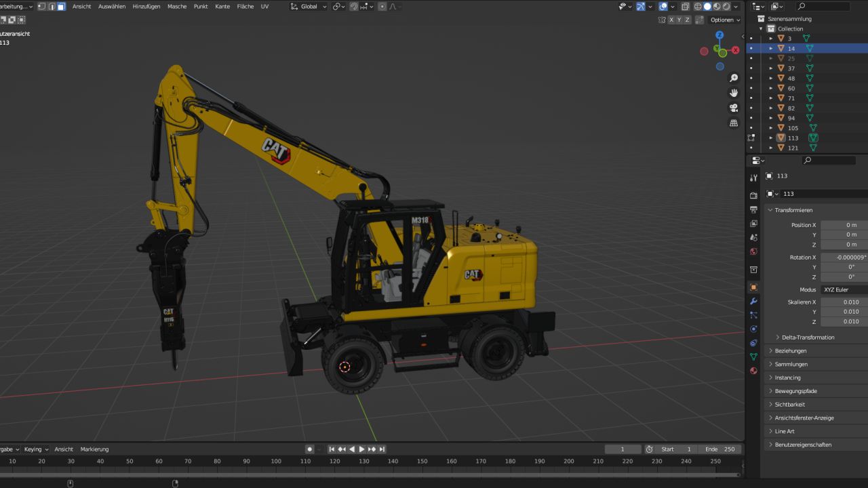
Task: Open Physics properties tab icon
Action: pyautogui.click(x=753, y=329)
